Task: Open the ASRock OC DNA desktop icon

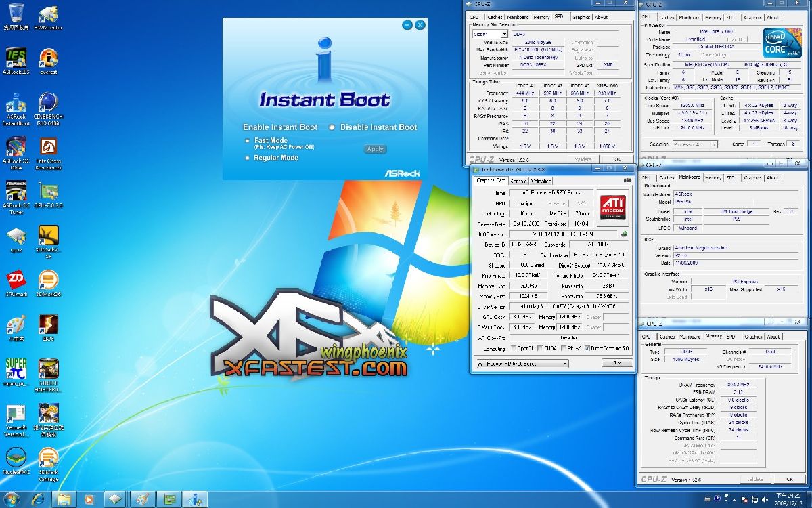Action: click(16, 154)
